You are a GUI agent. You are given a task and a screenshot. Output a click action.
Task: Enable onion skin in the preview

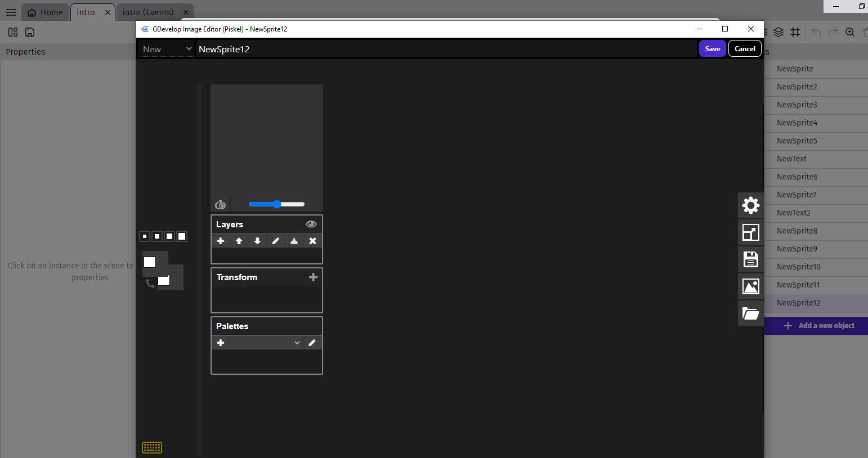click(220, 204)
